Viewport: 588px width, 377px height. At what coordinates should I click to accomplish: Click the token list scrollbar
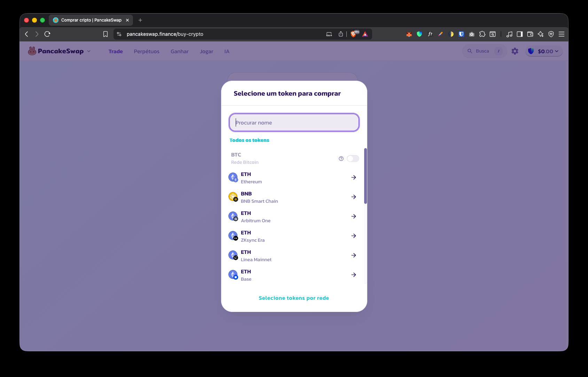[366, 176]
